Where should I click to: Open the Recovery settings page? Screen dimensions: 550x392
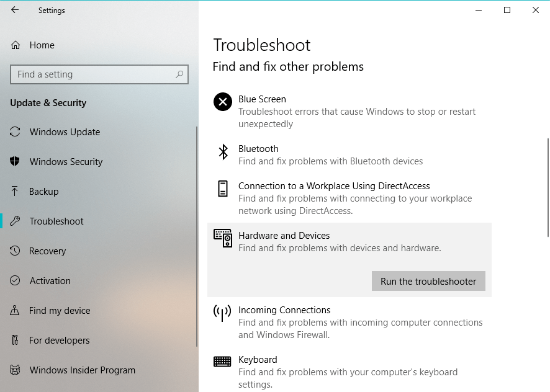click(47, 251)
